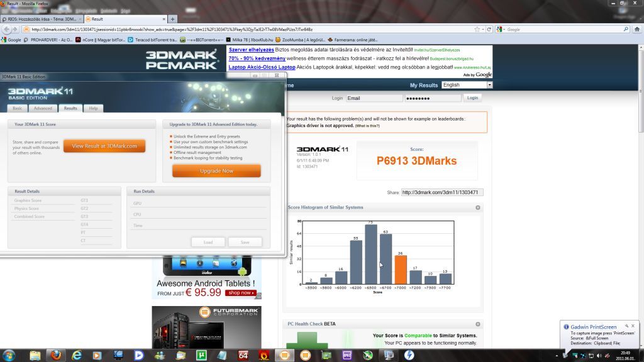
Task: Click the disabled Load button
Action: 208,242
